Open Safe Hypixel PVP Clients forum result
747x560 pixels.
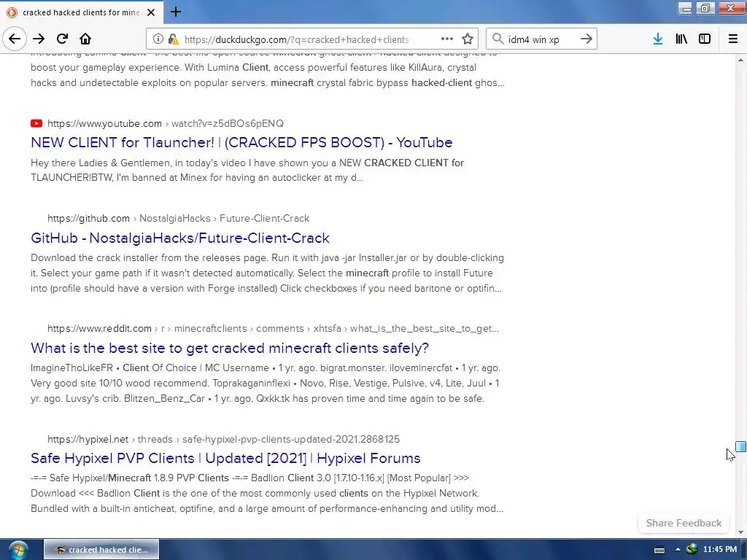(226, 458)
